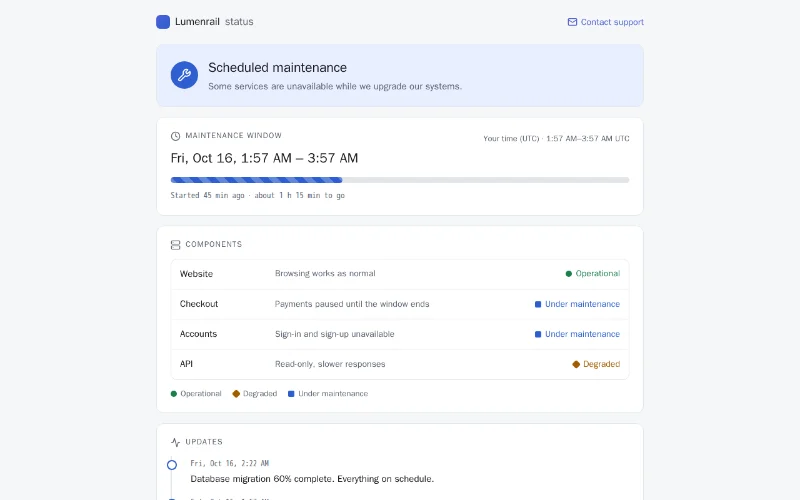The height and width of the screenshot is (500, 800).
Task: Click the server icon beside Components heading
Action: 176,245
